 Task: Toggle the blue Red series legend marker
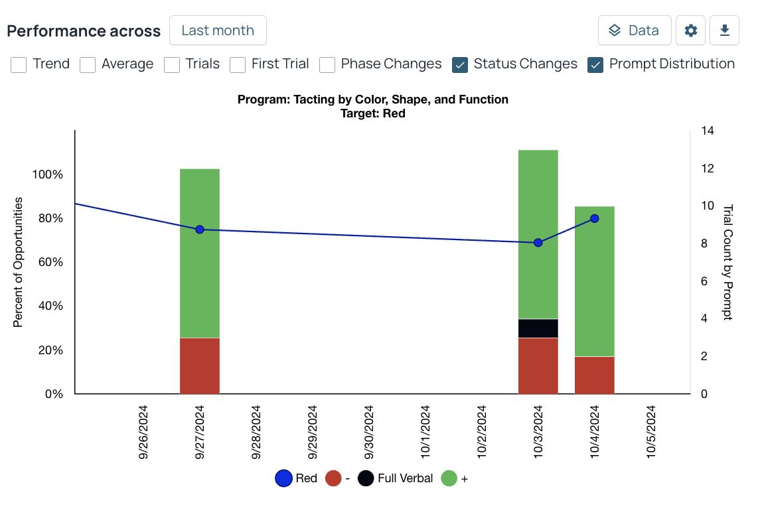283,478
